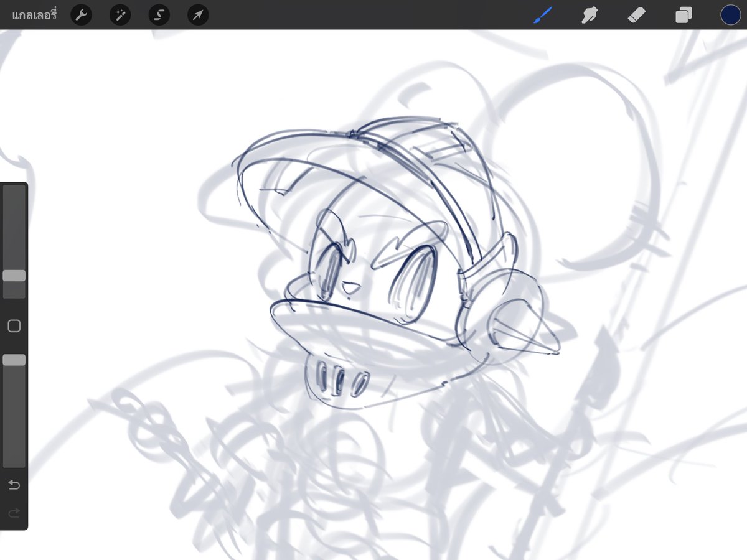Tap the square modify button on sidebar

click(x=14, y=326)
